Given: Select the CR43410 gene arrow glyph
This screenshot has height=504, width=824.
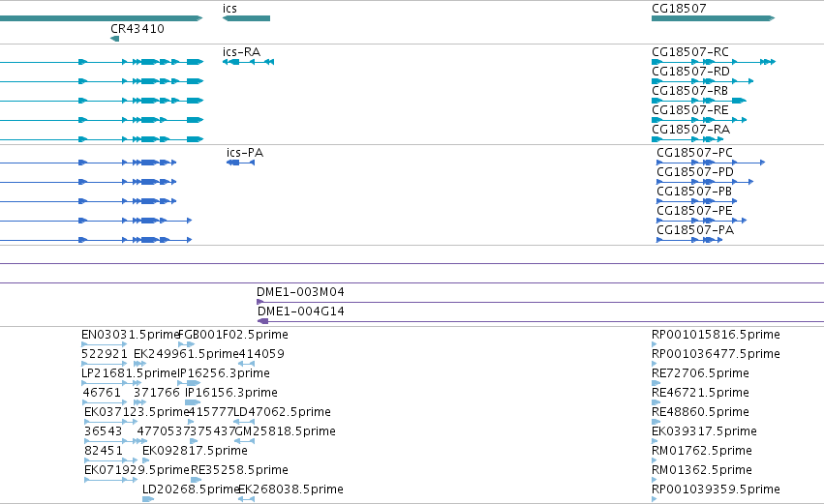Looking at the screenshot, I should point(114,39).
